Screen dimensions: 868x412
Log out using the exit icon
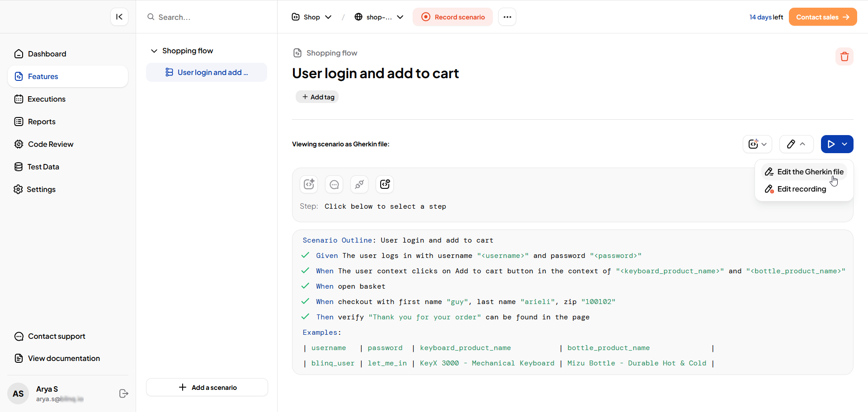tap(123, 393)
